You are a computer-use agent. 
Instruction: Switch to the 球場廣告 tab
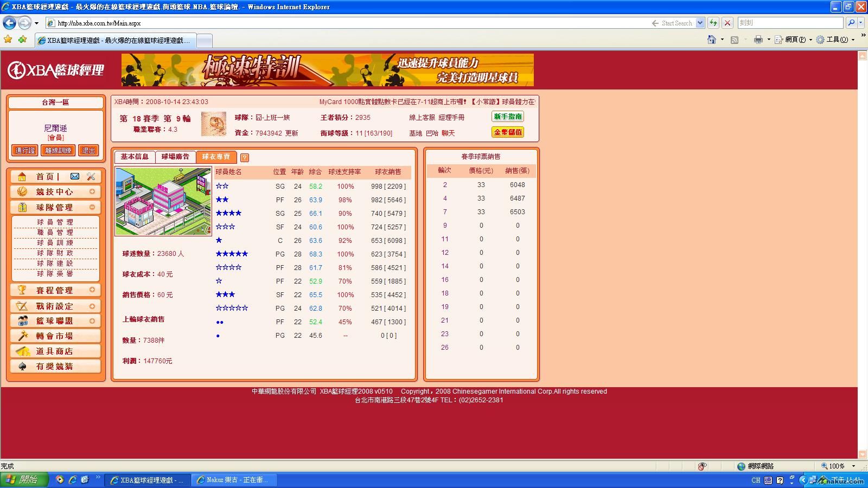click(x=175, y=157)
